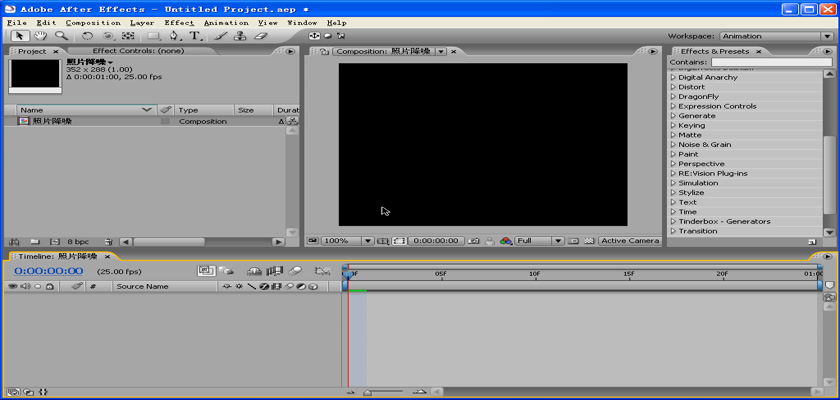Open the Composition menu
840x400 pixels.
[93, 22]
